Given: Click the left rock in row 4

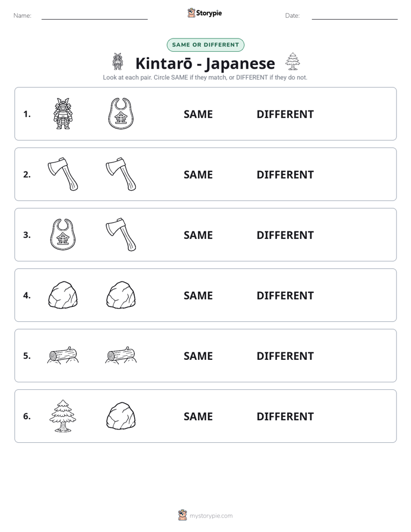Looking at the screenshot, I should pyautogui.click(x=63, y=295).
